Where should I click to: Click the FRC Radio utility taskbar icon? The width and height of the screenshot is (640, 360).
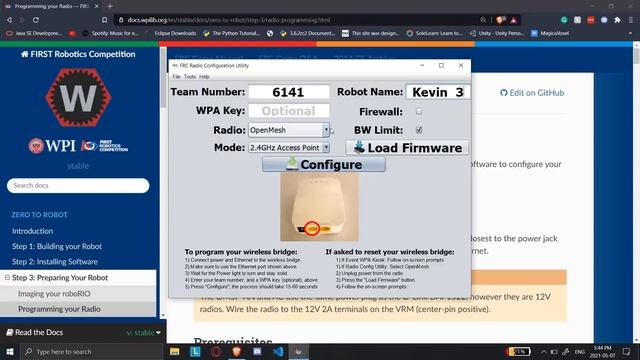pos(299,351)
